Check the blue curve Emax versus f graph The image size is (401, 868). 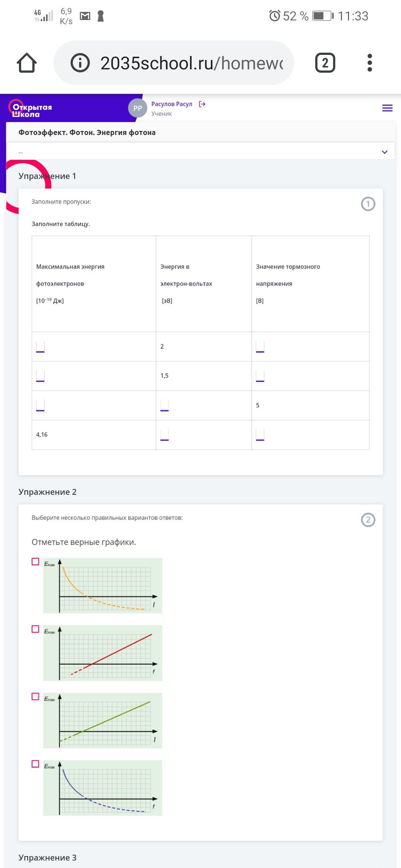(35, 764)
